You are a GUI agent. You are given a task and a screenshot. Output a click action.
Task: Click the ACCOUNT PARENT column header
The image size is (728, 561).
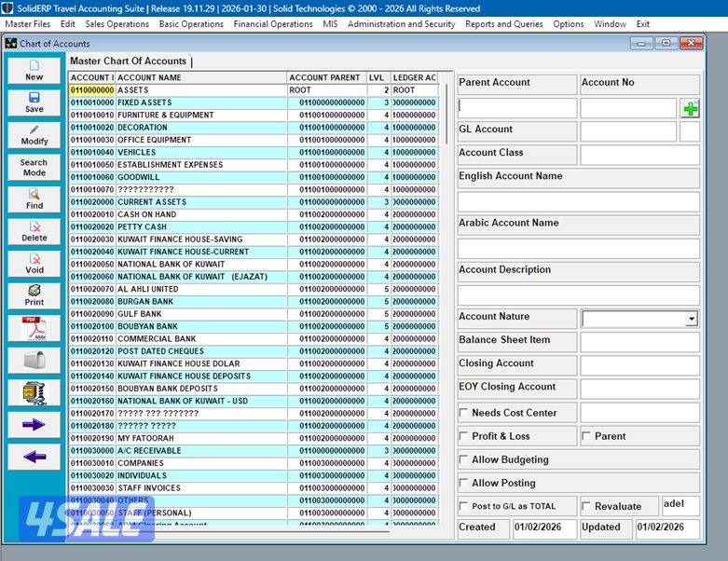pos(327,77)
